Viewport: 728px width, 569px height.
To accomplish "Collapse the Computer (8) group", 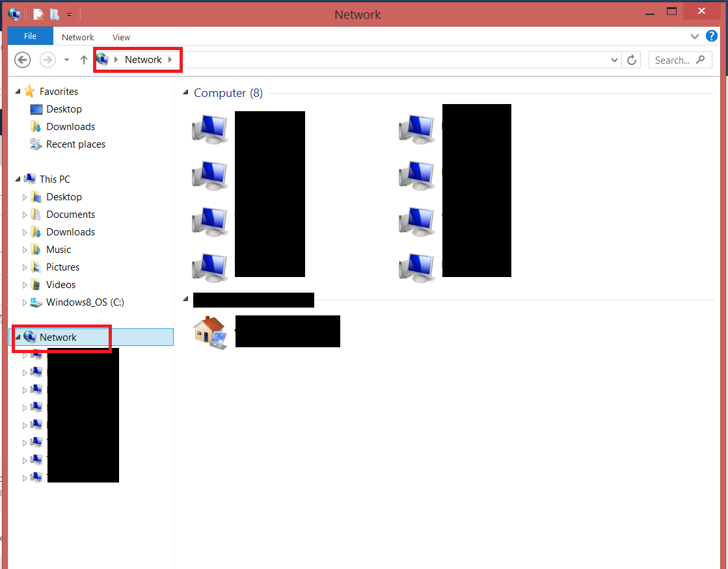I will click(187, 93).
